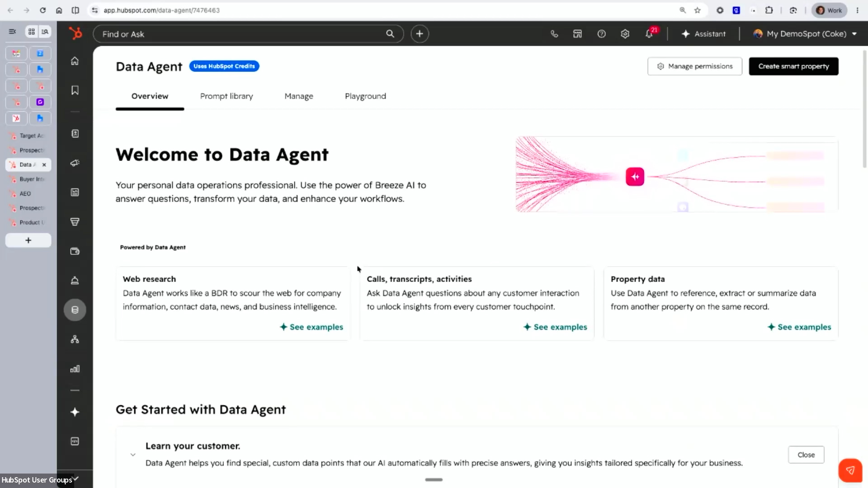868x488 pixels.
Task: Click the tab grid view icon
Action: click(31, 32)
